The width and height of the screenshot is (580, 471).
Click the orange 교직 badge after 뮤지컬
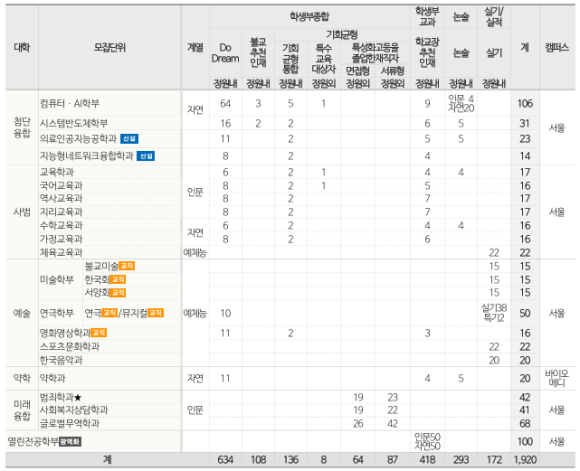pos(155,313)
